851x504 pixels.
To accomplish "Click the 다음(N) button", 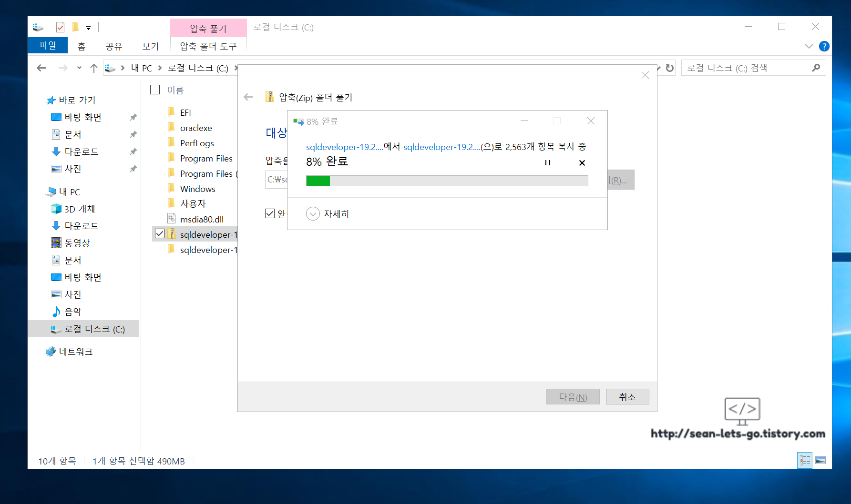I will tap(573, 397).
